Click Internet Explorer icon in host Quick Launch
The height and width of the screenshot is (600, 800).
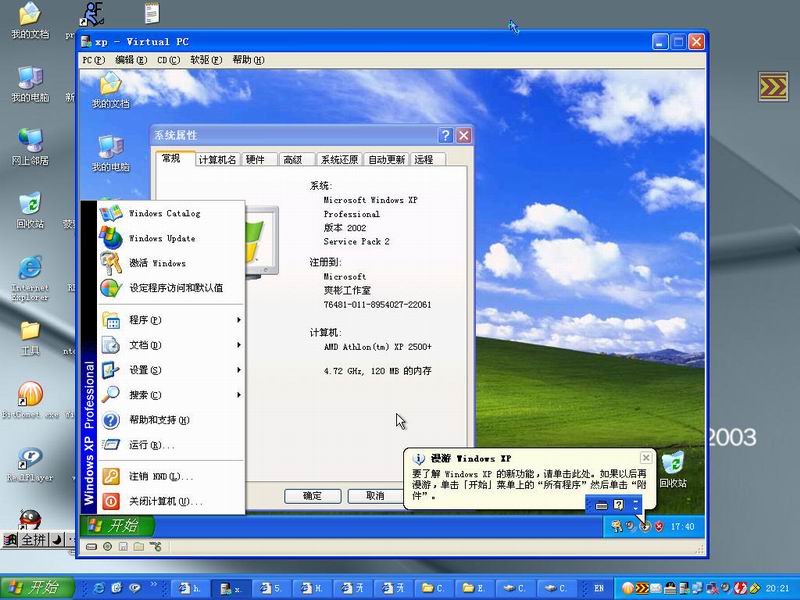pos(98,588)
